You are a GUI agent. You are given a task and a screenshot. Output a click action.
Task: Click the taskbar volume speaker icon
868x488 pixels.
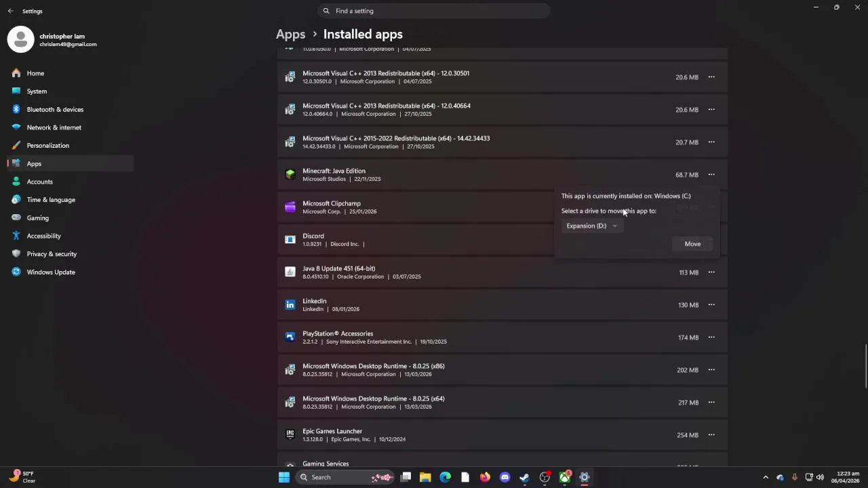pos(820,477)
